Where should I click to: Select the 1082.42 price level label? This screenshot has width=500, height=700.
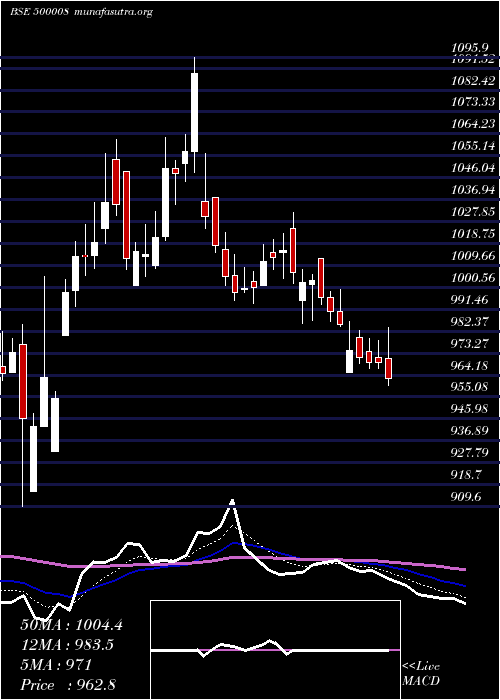tap(473, 80)
